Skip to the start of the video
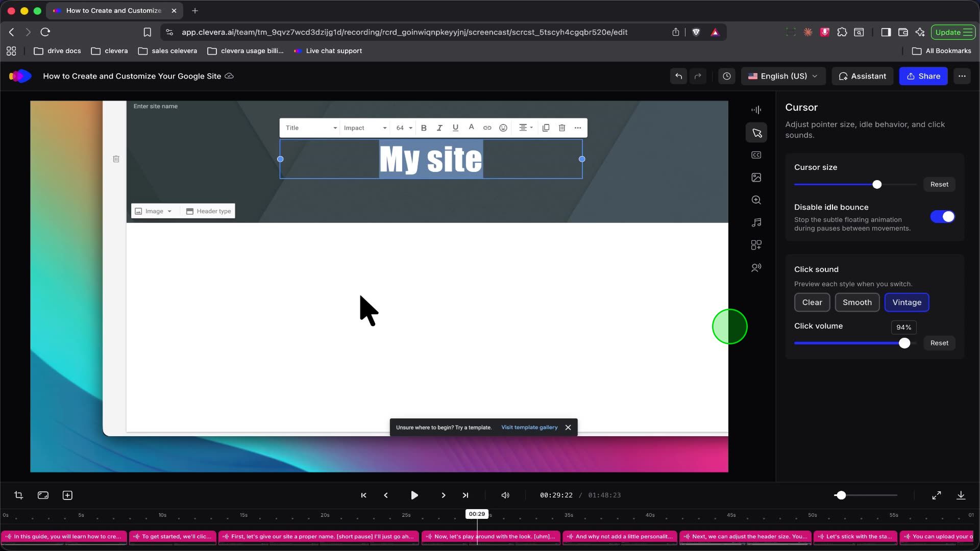980x551 pixels. [363, 495]
